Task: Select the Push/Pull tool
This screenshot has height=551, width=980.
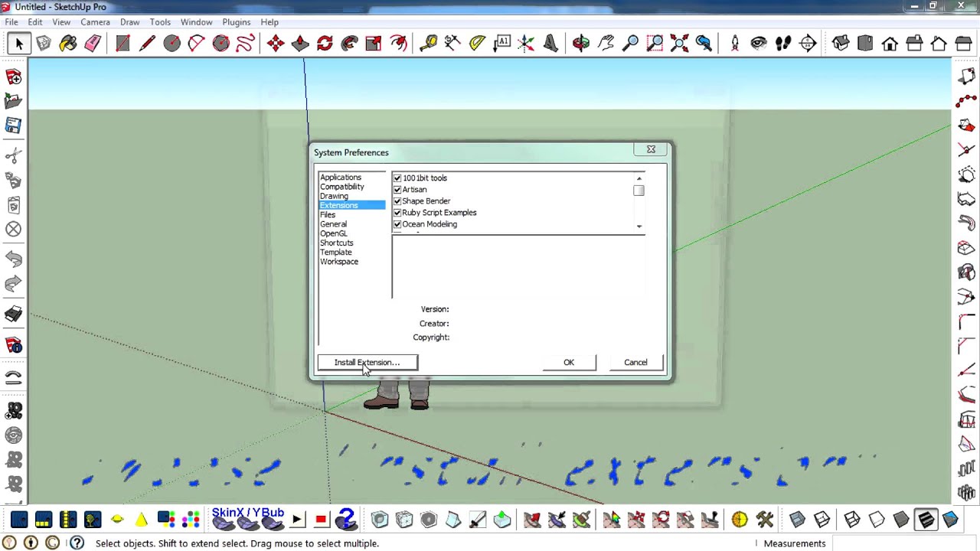Action: (300, 44)
